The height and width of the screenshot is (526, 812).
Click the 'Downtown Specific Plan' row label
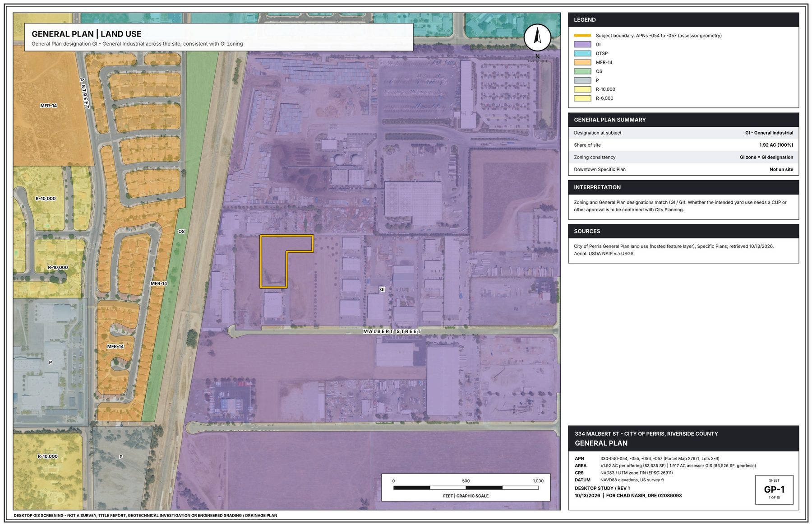coord(600,169)
